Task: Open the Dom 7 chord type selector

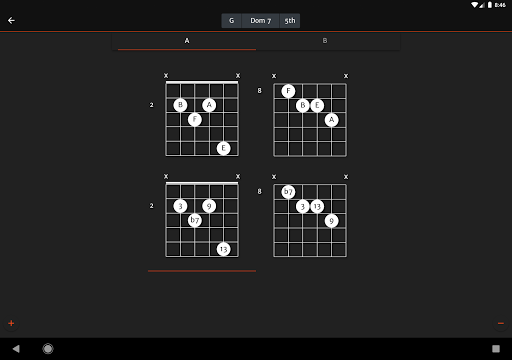Action: [x=260, y=21]
